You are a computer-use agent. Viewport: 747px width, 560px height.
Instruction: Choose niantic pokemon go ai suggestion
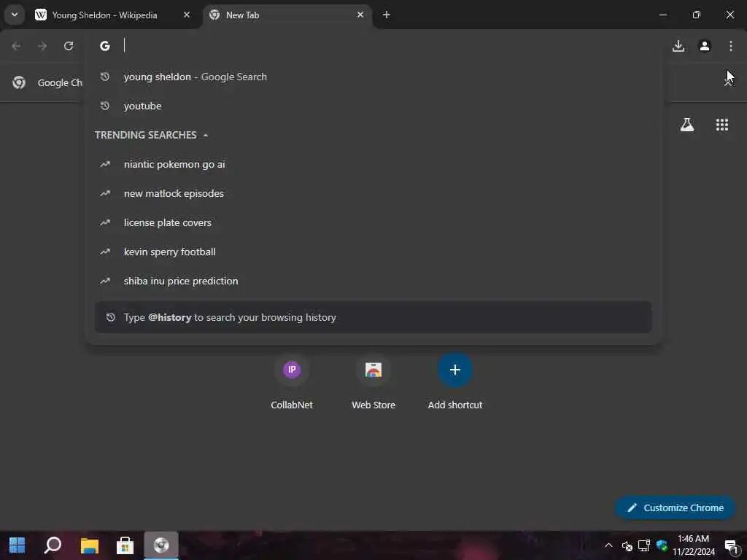pyautogui.click(x=373, y=164)
